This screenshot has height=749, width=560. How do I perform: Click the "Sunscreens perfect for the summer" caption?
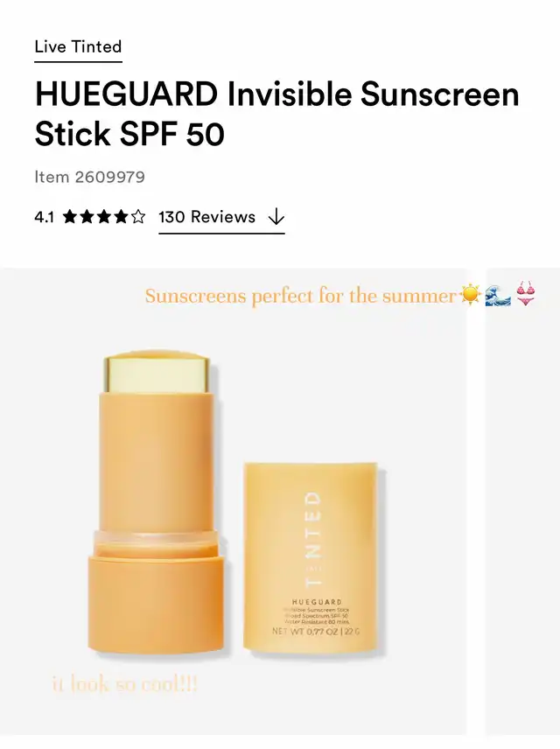click(300, 296)
